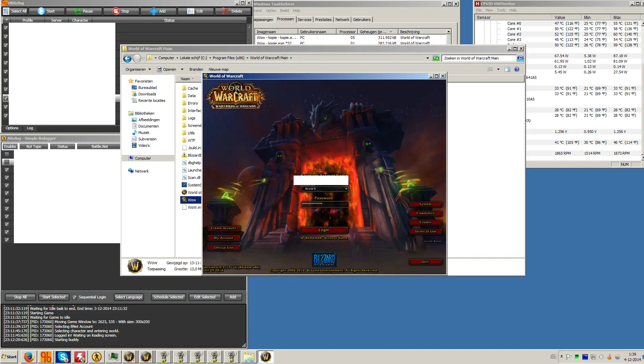Open Windows Explorer folder icon on taskbar
Screen dimensions: 644x364
coord(249,357)
